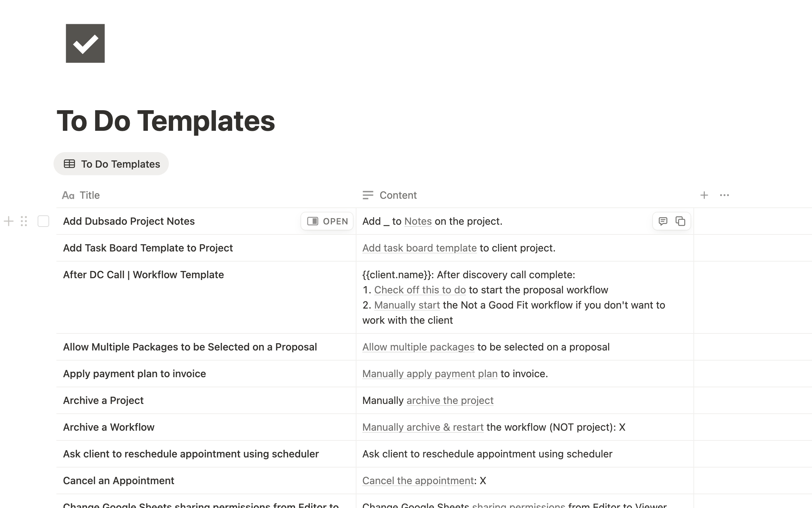Click the Cancel the appointment link
This screenshot has height=508, width=812.
click(418, 481)
